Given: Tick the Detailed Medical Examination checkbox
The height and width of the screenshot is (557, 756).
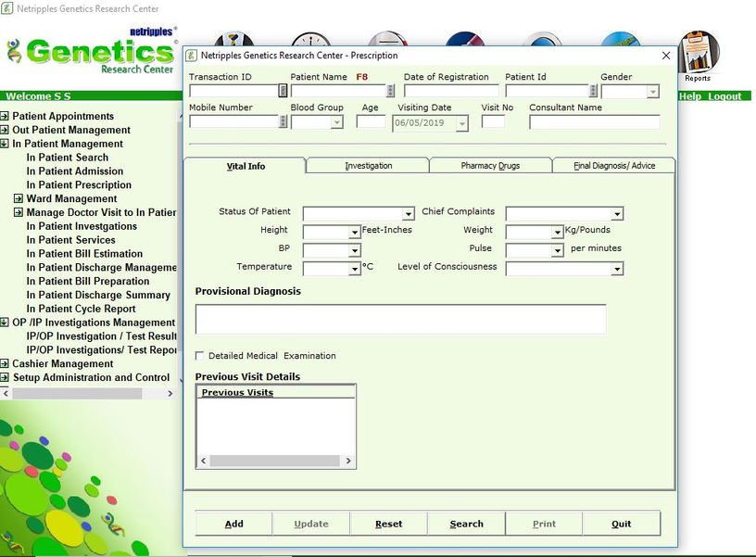Looking at the screenshot, I should (x=199, y=356).
